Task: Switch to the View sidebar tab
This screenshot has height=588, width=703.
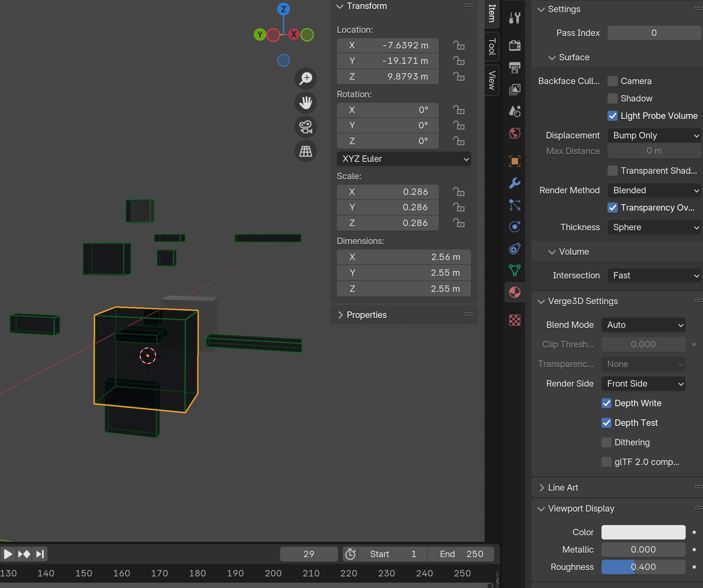Action: coord(492,80)
